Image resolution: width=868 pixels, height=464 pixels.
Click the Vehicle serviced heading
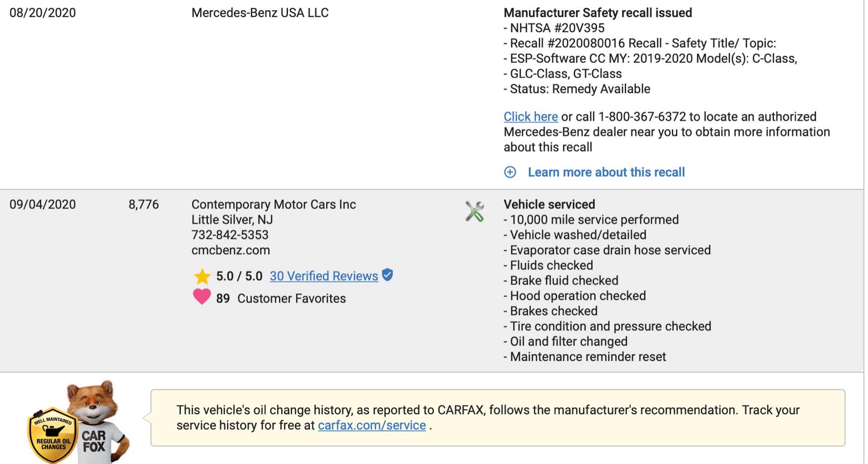point(549,204)
